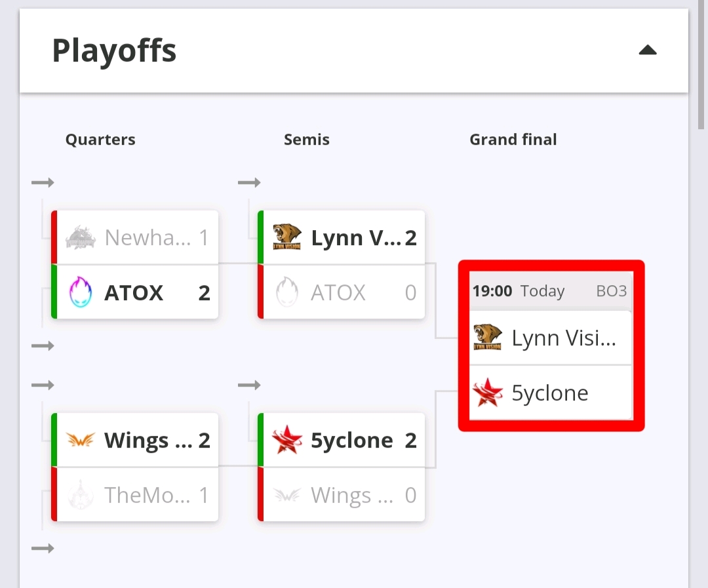Click the arrow above the Semis Lynn Vision match
Viewport: 708px width, 588px height.
click(249, 182)
